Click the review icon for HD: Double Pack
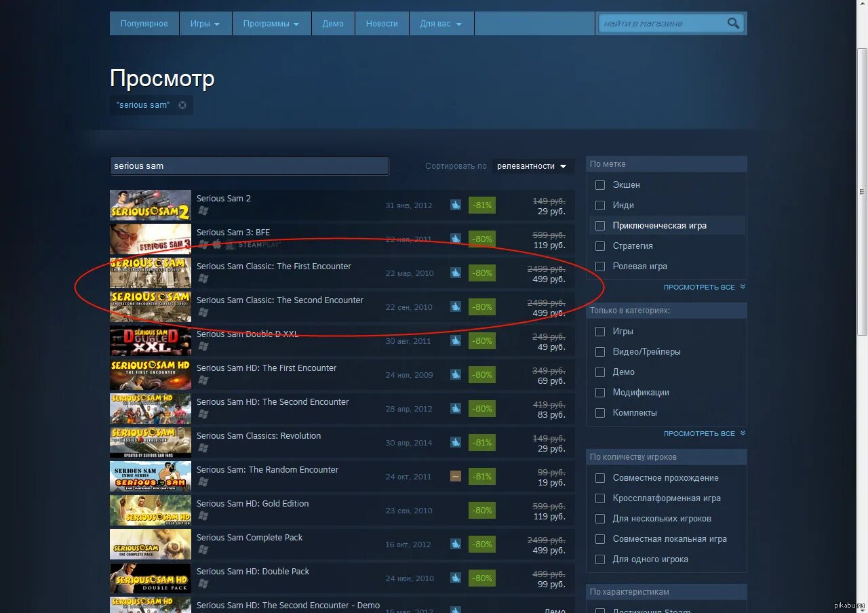 click(x=456, y=578)
